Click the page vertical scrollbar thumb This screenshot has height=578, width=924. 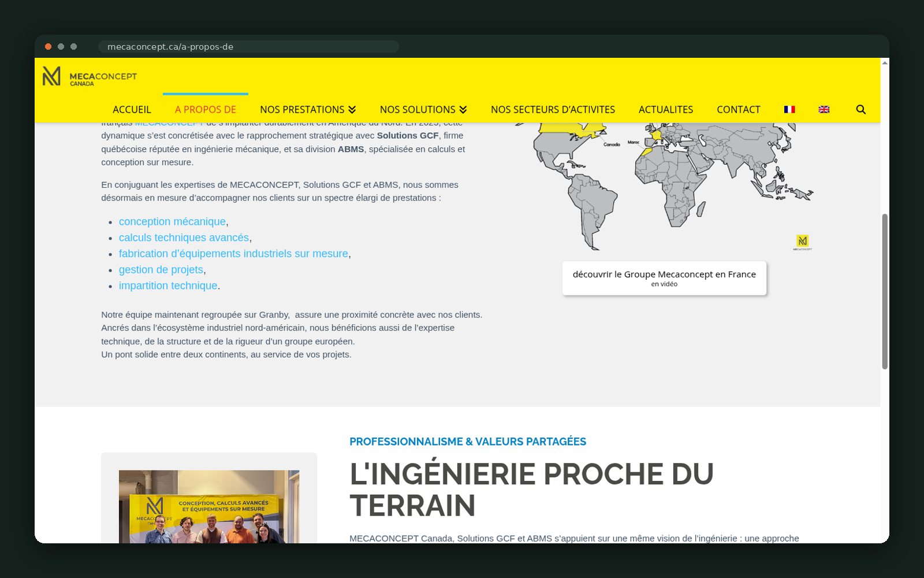(885, 291)
